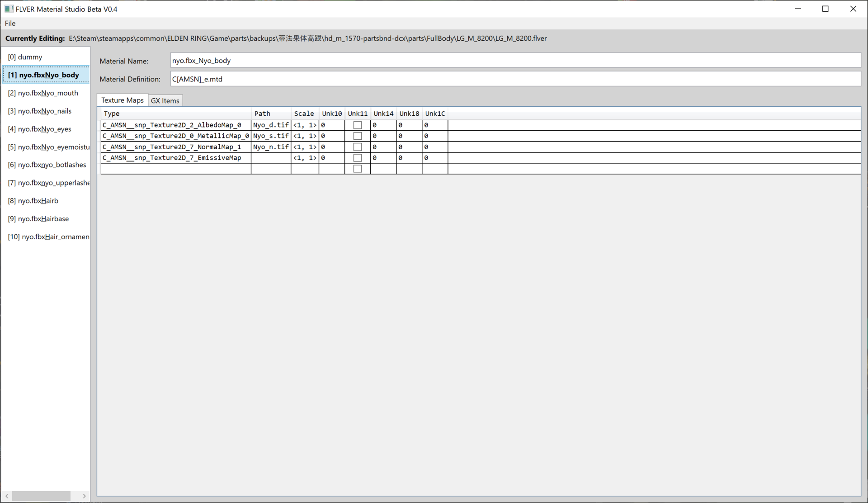Click the Path column header

271,114
